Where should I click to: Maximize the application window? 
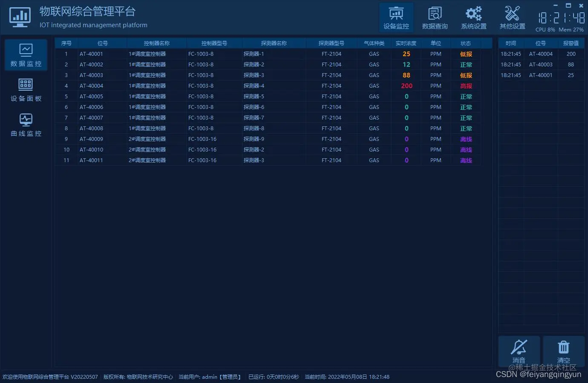click(568, 6)
